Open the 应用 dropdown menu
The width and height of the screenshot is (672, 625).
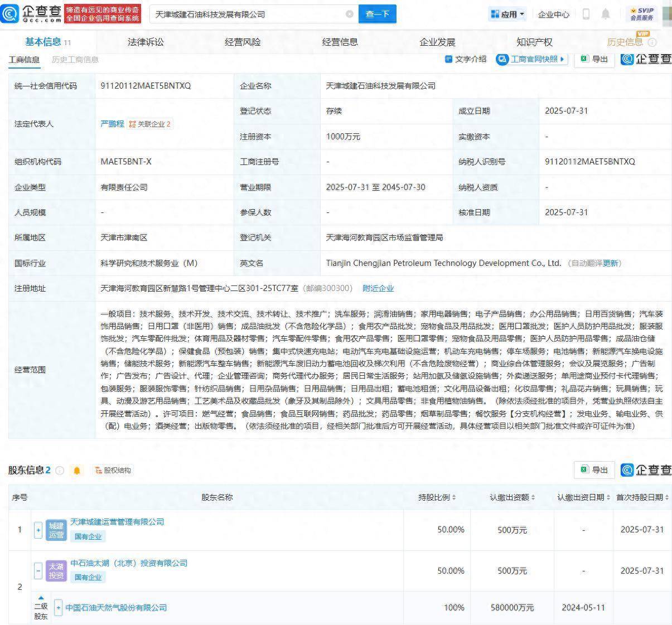(x=507, y=14)
